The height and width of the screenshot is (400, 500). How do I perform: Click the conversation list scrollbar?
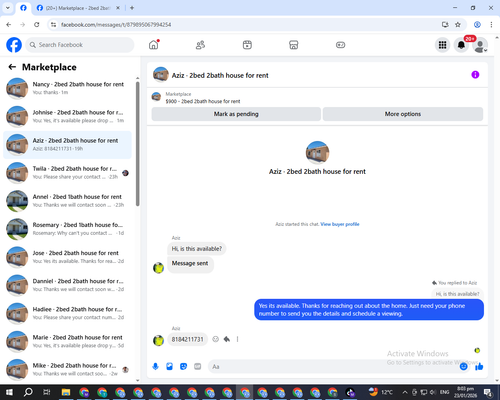pos(138,144)
